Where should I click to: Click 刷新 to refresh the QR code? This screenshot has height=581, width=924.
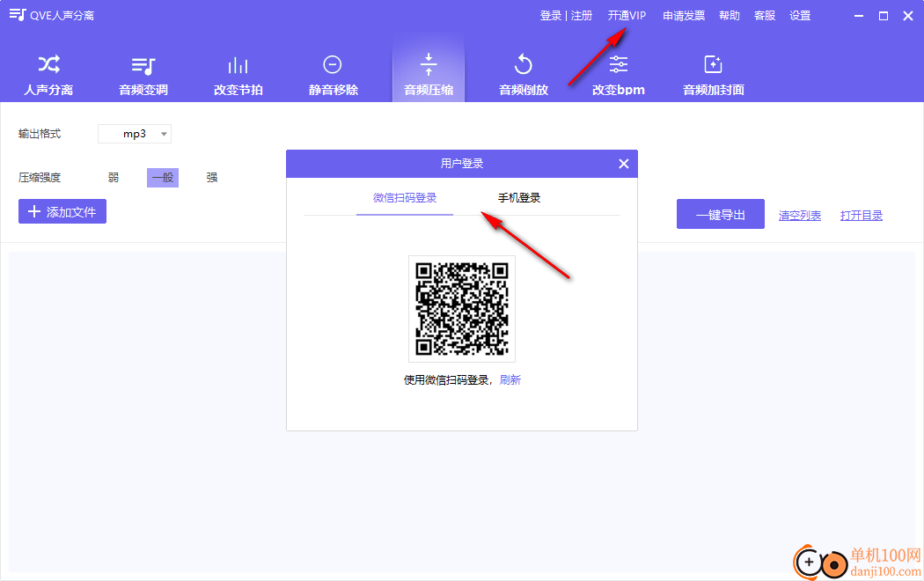click(x=510, y=380)
